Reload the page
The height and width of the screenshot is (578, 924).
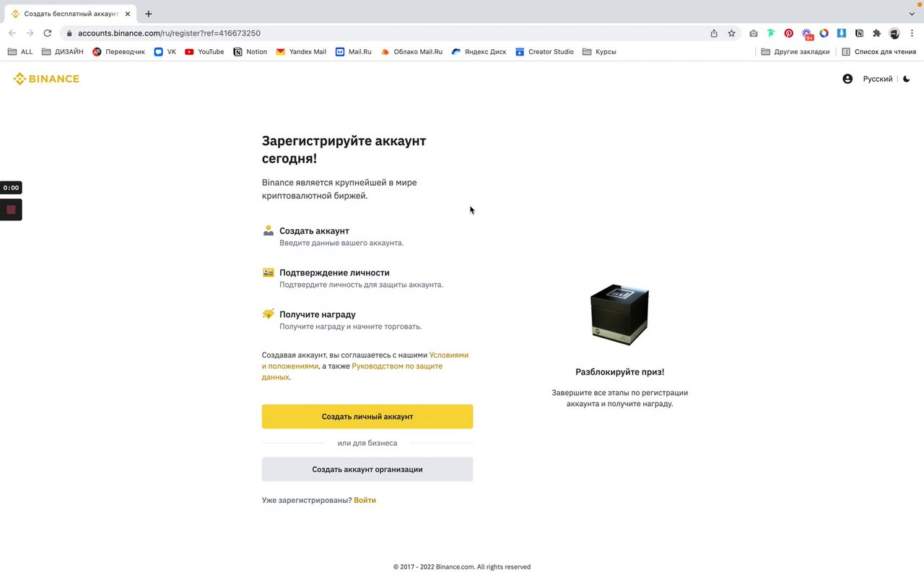point(48,33)
